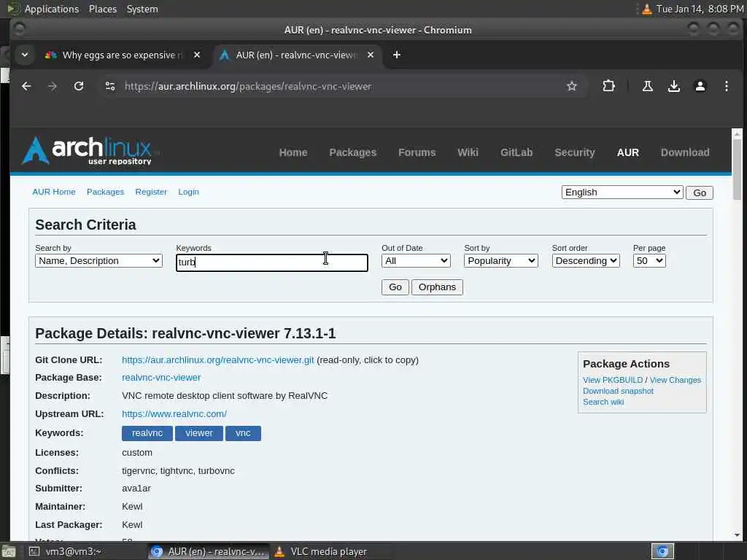This screenshot has height=560, width=747.
Task: Open the Out of Date dropdown
Action: (416, 260)
